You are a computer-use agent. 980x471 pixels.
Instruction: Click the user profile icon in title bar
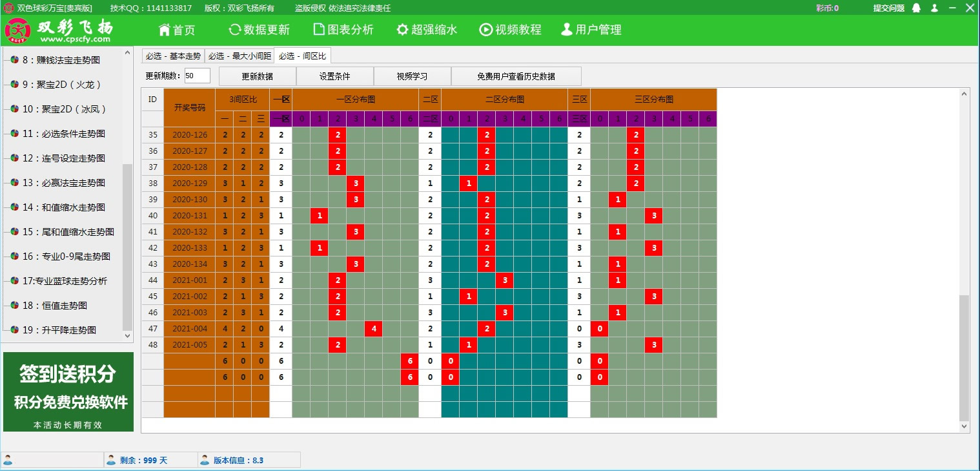(934, 8)
